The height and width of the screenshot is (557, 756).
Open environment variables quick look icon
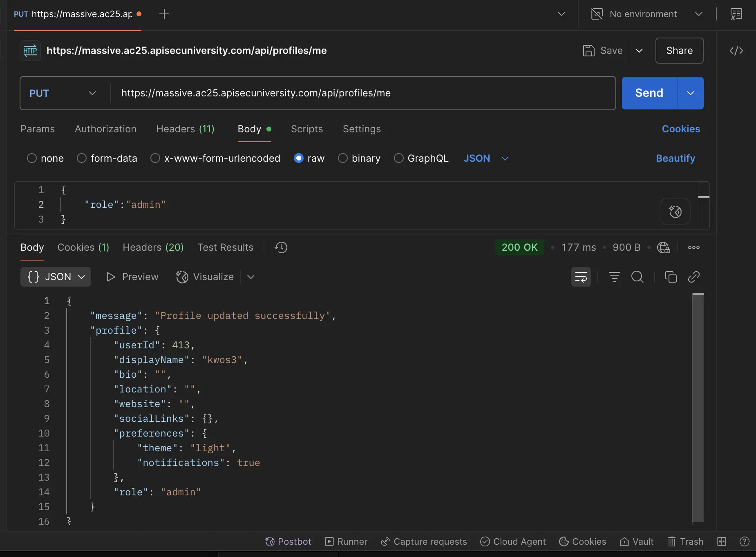point(736,14)
